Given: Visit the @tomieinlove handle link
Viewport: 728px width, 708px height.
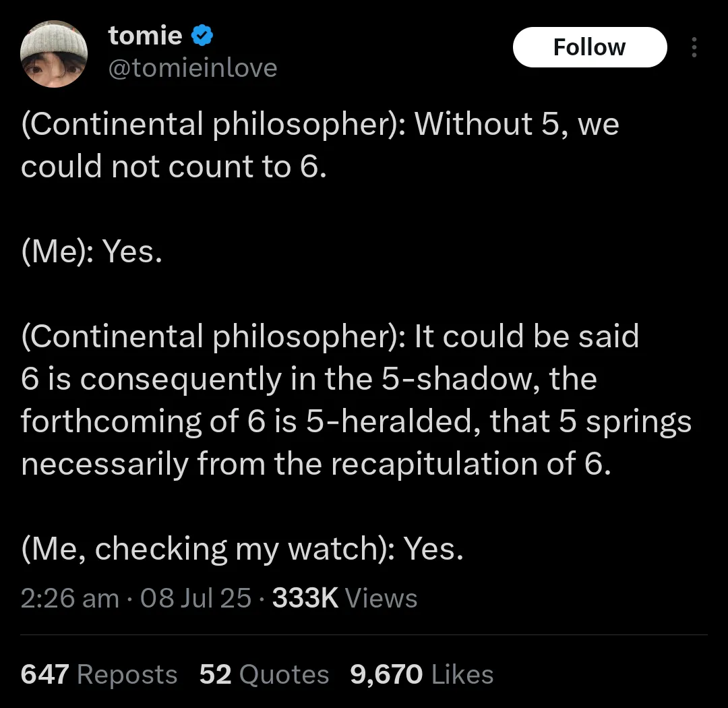Looking at the screenshot, I should point(193,68).
